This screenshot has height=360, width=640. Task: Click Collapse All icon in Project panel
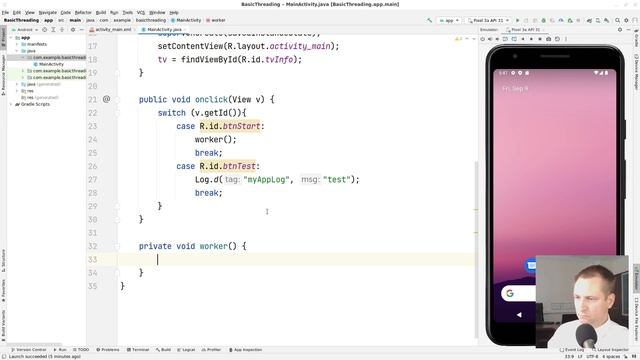pos(62,29)
